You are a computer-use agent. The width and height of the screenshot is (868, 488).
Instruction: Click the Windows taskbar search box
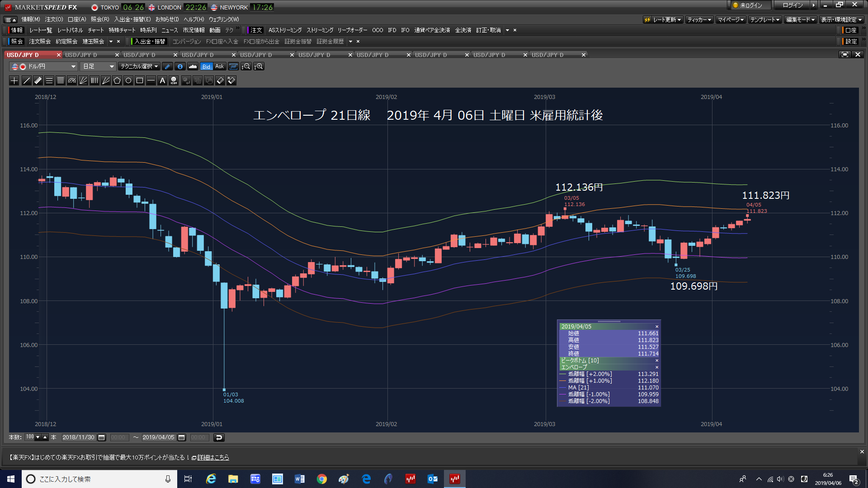(99, 479)
